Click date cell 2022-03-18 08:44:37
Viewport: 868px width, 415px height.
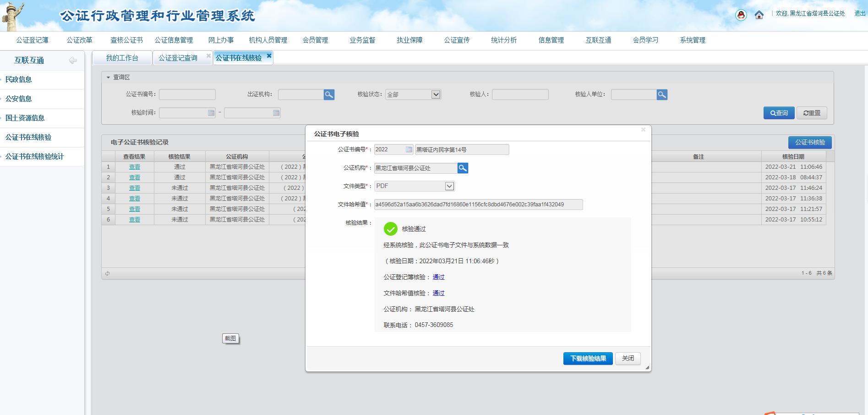coord(793,177)
